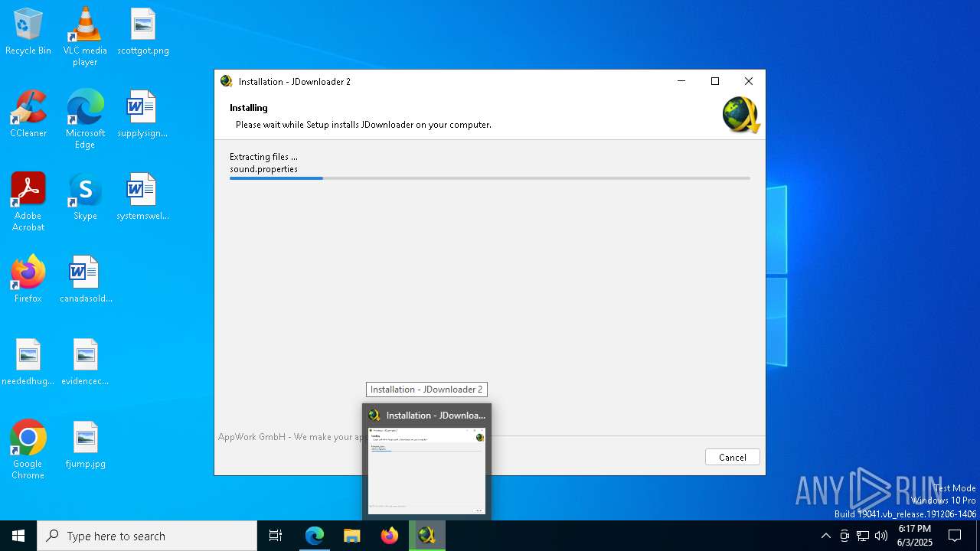Click the thumbnail preview title 'Installation - JDownloa...'
Viewport: 980px width, 551px height.
point(436,416)
